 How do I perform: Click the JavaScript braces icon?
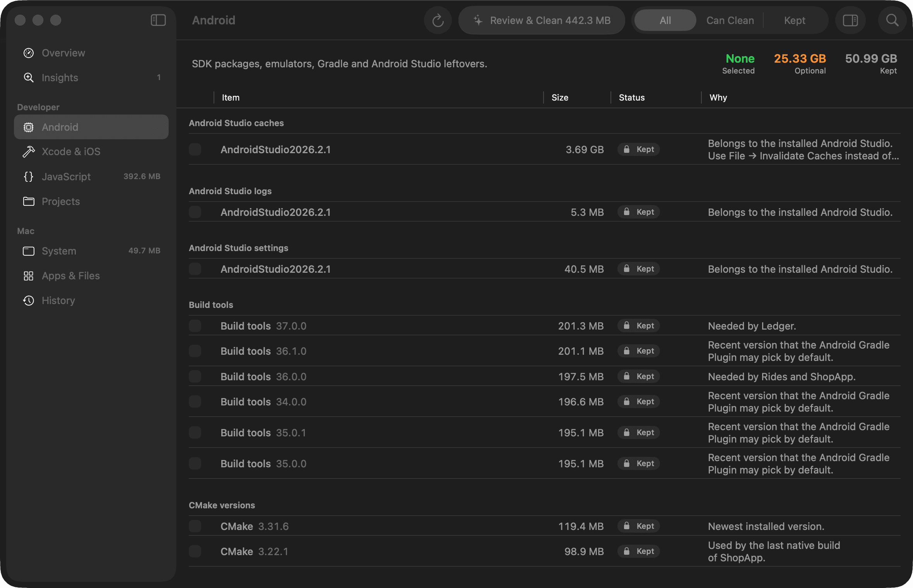pos(29,177)
